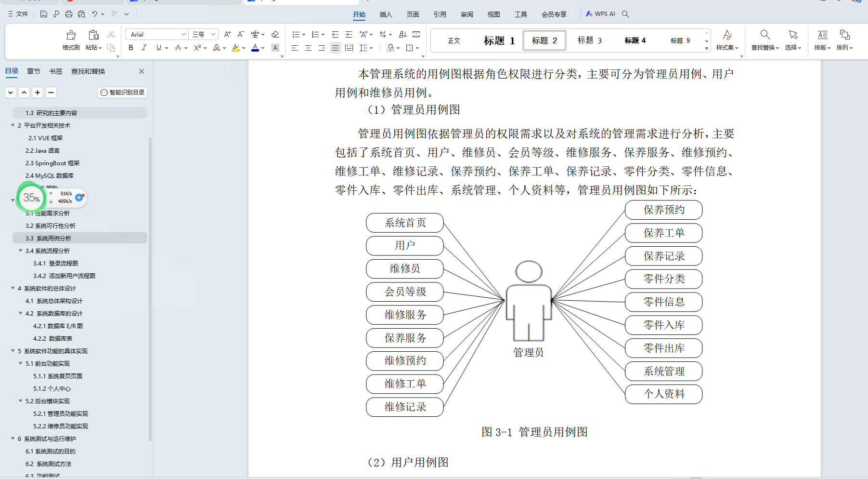The width and height of the screenshot is (868, 479).
Task: Decrease font size with A- icon
Action: click(241, 34)
